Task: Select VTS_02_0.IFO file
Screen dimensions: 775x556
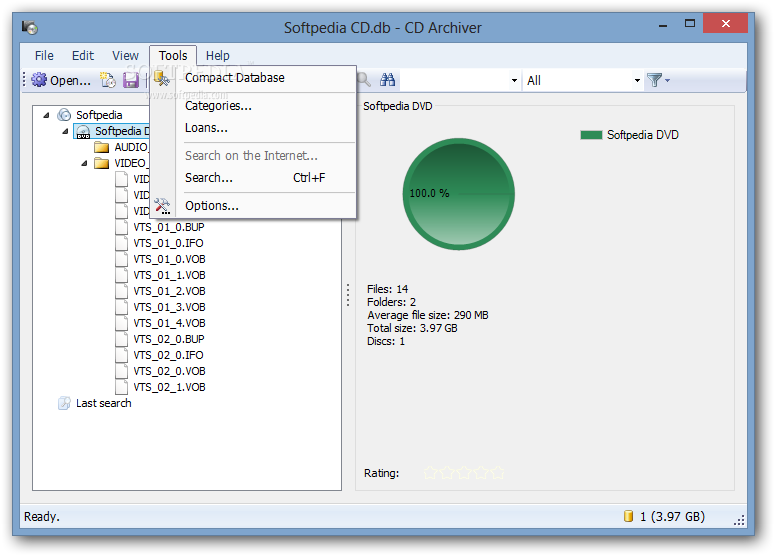Action: coord(168,355)
